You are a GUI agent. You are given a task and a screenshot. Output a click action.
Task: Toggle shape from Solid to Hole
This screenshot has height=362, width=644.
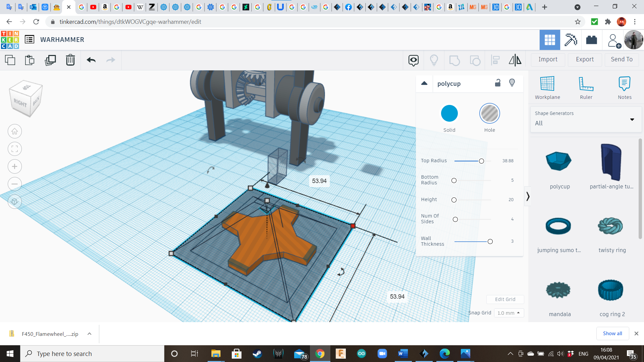click(490, 113)
